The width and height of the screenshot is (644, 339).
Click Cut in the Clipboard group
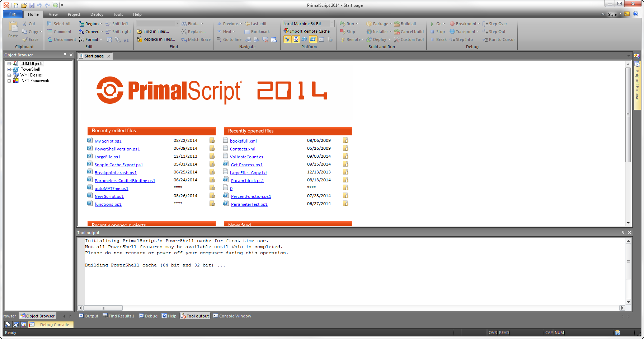pyautogui.click(x=29, y=24)
